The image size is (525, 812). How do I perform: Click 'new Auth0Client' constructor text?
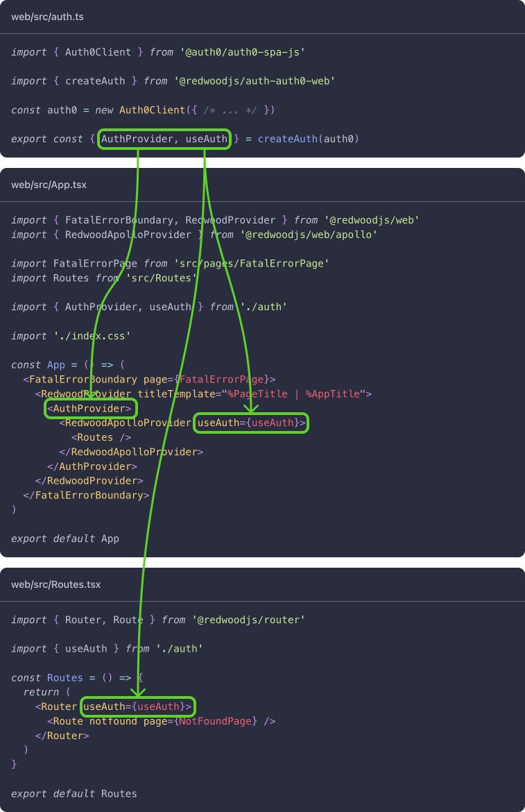140,110
